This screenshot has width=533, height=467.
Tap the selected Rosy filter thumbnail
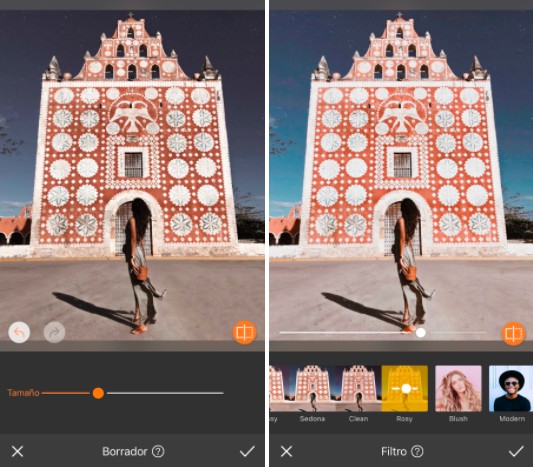click(x=405, y=388)
